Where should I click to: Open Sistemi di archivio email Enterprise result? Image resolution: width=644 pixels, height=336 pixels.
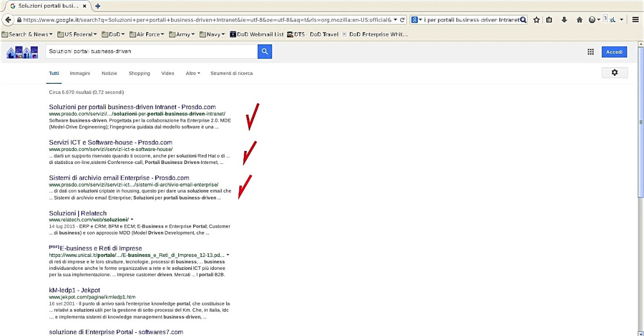pos(119,178)
